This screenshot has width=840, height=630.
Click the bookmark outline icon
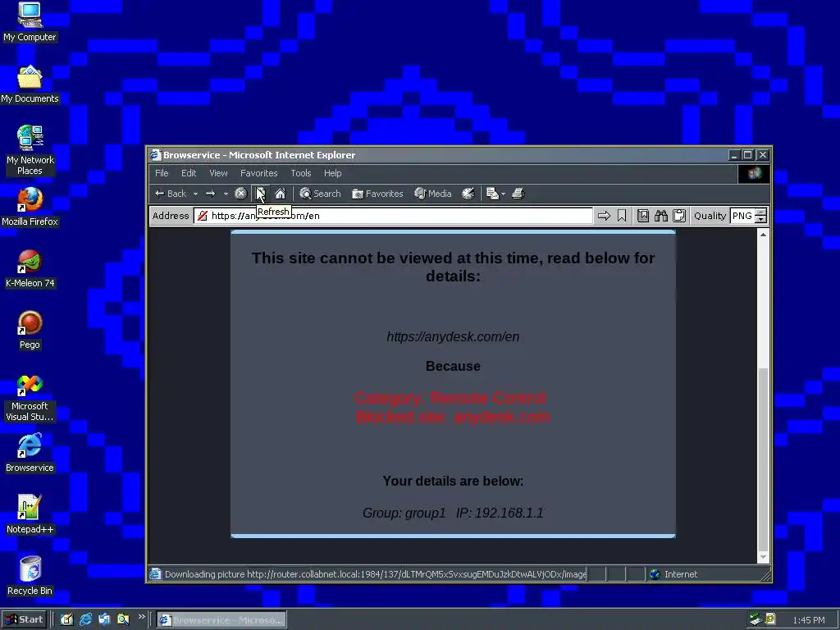coord(622,216)
